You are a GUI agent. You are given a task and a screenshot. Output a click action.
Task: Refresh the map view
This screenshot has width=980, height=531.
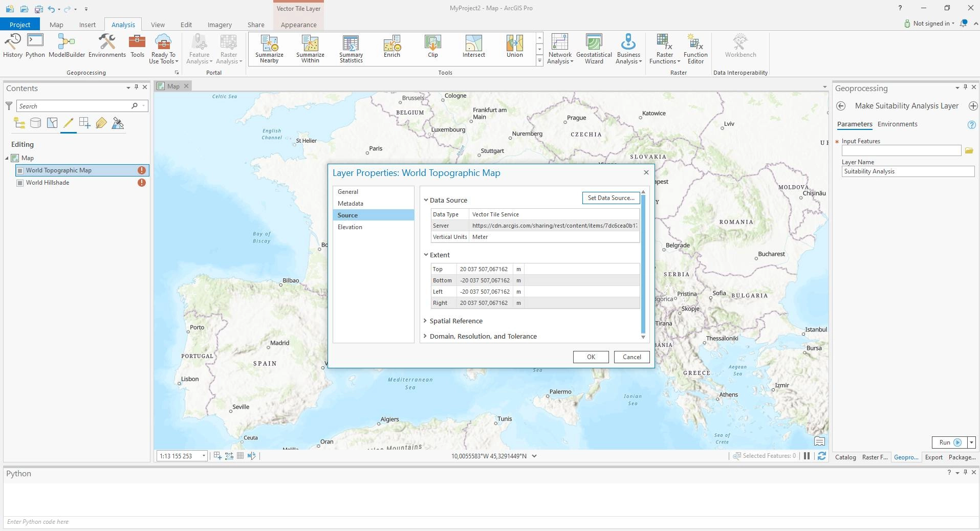click(822, 456)
